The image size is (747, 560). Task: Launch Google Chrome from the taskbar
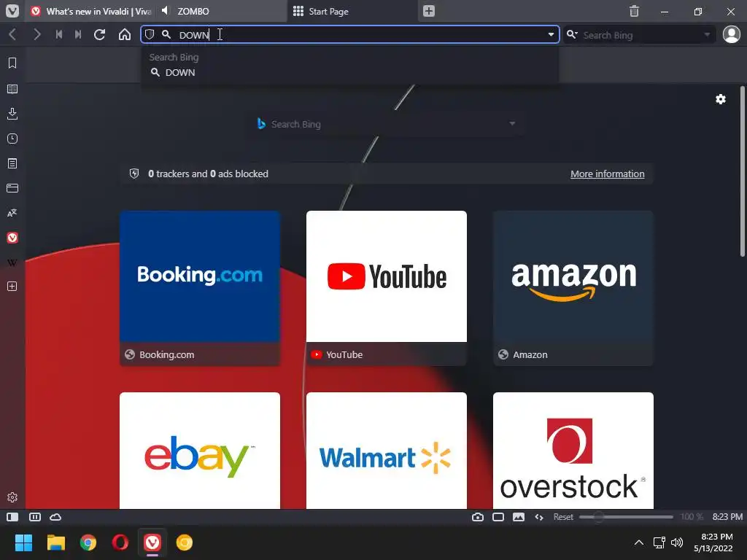coord(88,542)
